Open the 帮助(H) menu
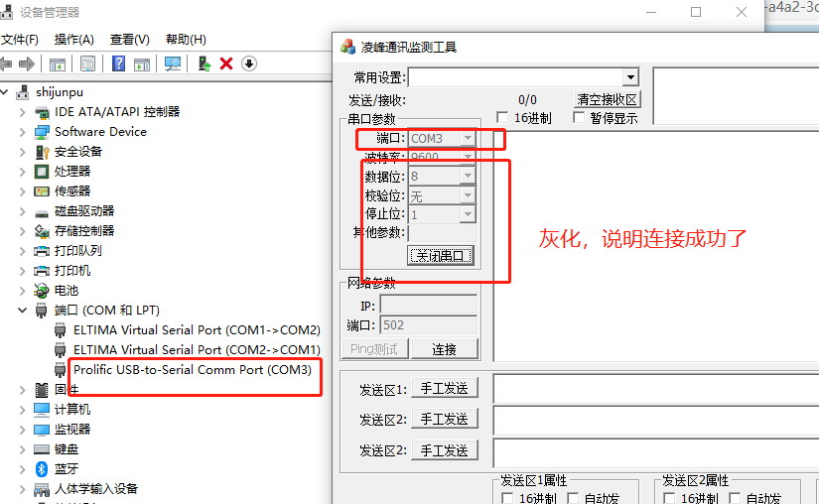The width and height of the screenshot is (819, 504). pyautogui.click(x=186, y=40)
